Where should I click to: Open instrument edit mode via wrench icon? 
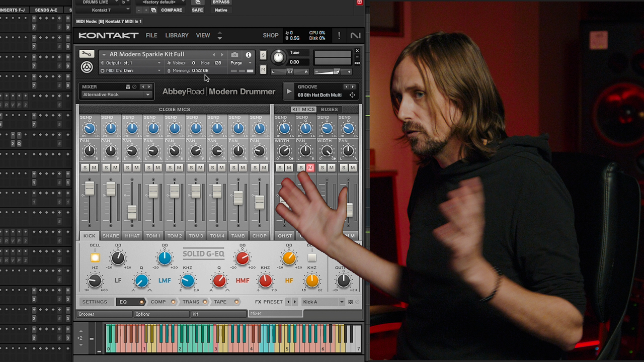[87, 54]
